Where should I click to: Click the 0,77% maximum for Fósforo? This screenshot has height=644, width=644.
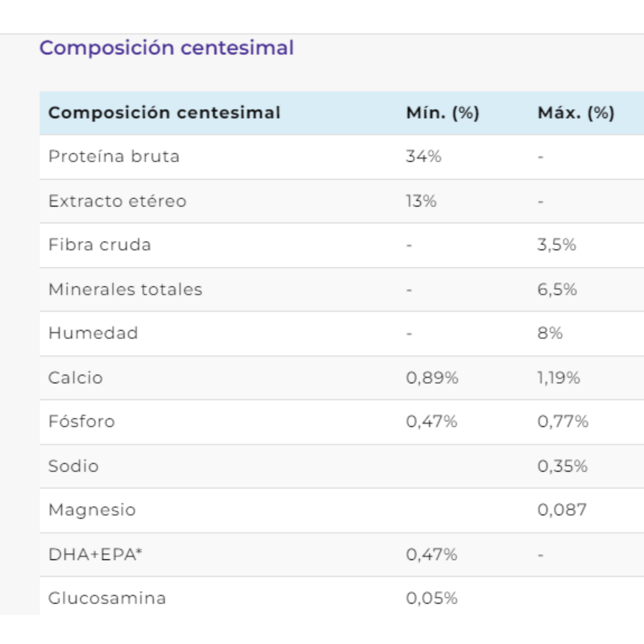click(563, 421)
